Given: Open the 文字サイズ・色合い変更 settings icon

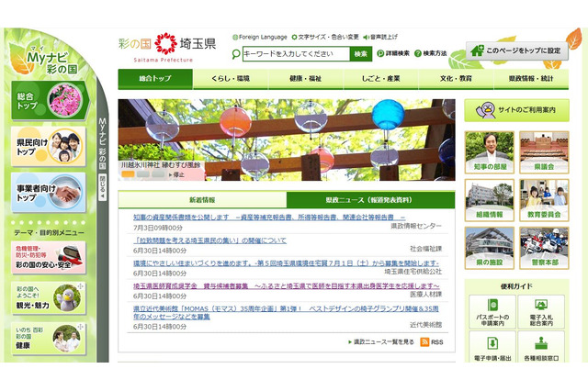Looking at the screenshot, I should click(x=294, y=37).
